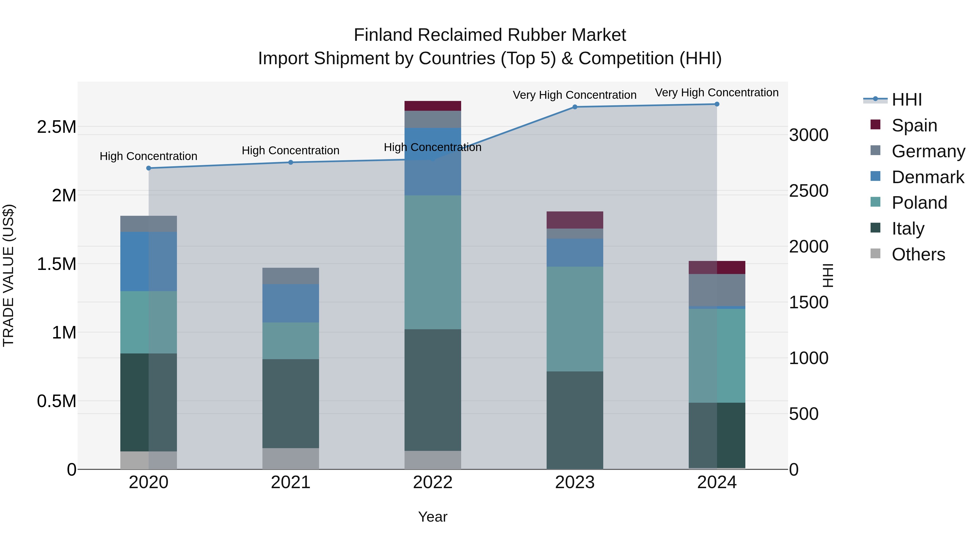Toggle the Germany legend entry
Screen dimensions: 980x551
tap(918, 151)
